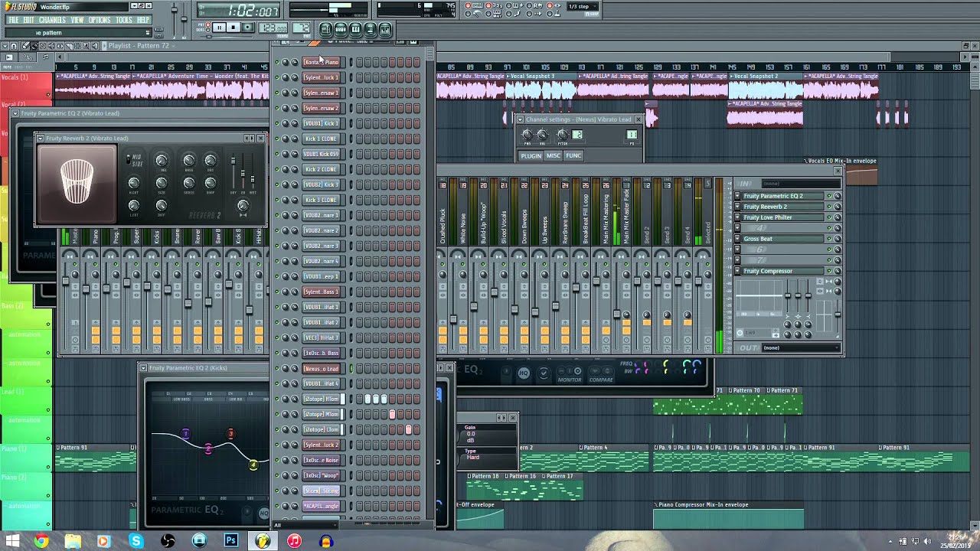Image resolution: width=980 pixels, height=551 pixels.
Task: Open Chrome from the Windows taskbar
Action: pos(41,541)
